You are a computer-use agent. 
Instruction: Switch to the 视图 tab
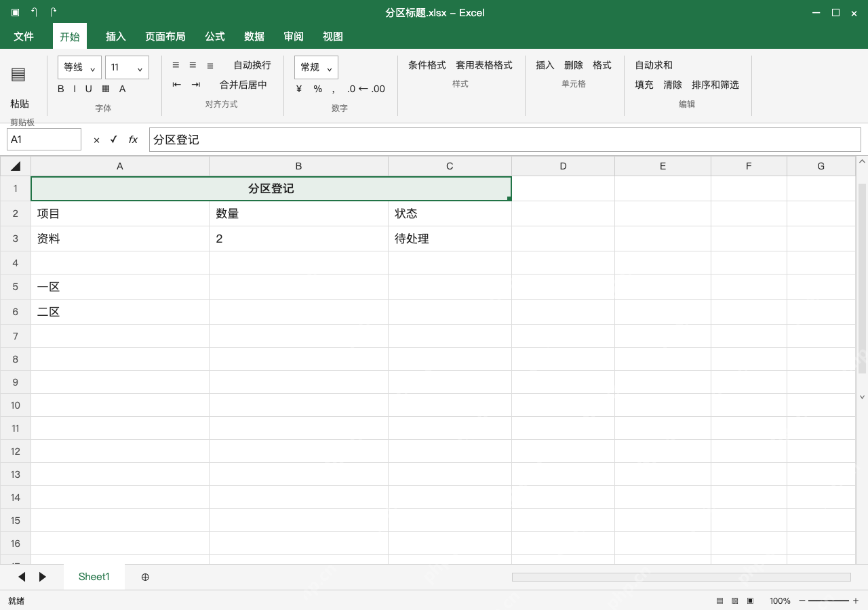point(333,37)
